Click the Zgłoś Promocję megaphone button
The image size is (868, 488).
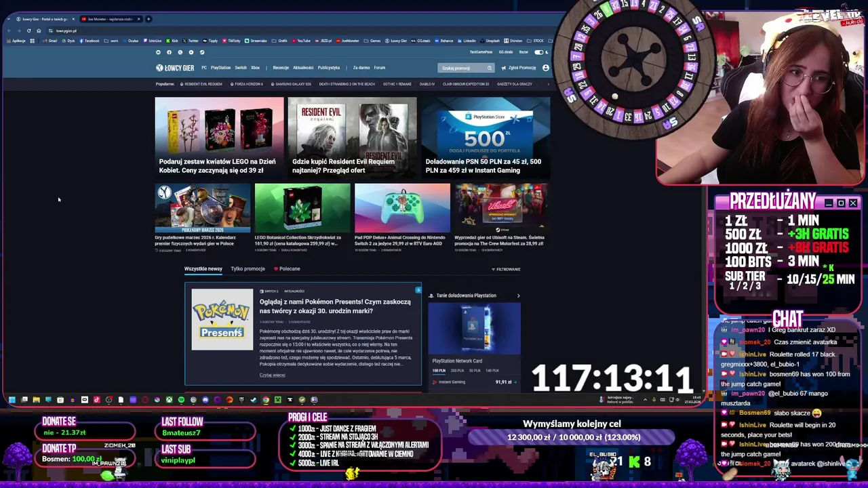point(519,68)
